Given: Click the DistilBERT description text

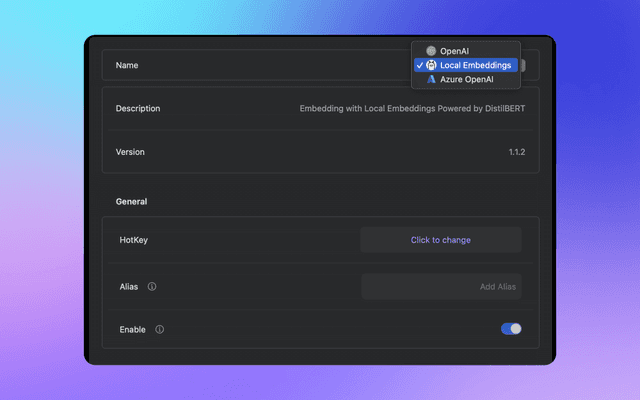Looking at the screenshot, I should (412, 109).
